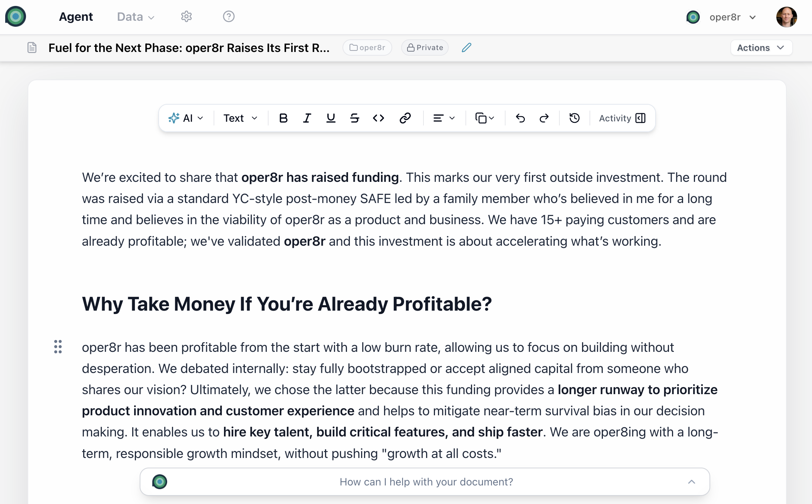Image resolution: width=812 pixels, height=504 pixels.
Task: Insert a code block
Action: tap(379, 118)
